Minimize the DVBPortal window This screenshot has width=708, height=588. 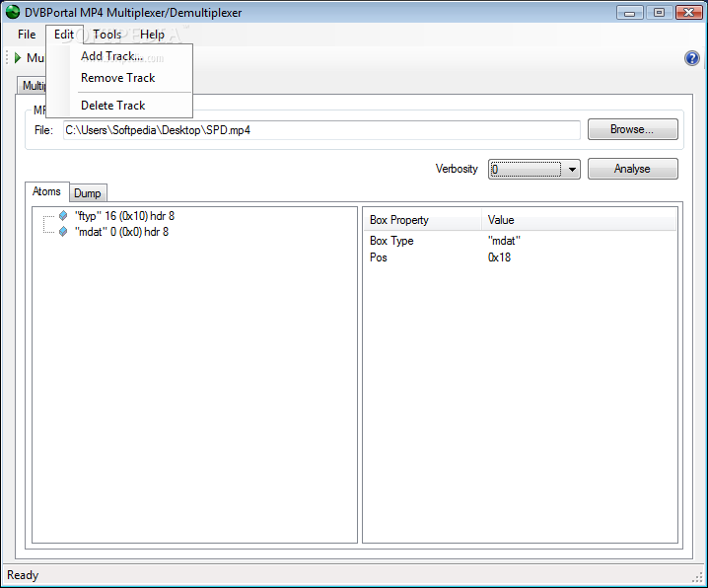(x=629, y=13)
